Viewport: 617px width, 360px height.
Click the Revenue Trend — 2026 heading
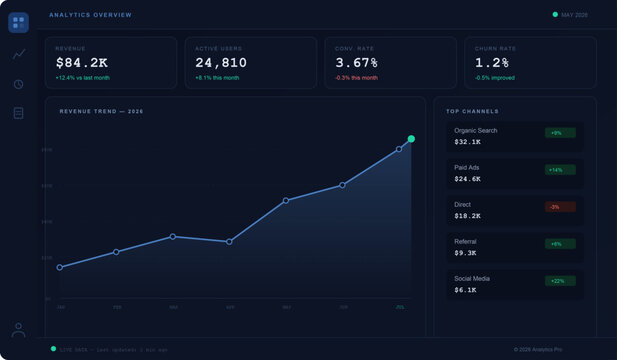coord(101,111)
